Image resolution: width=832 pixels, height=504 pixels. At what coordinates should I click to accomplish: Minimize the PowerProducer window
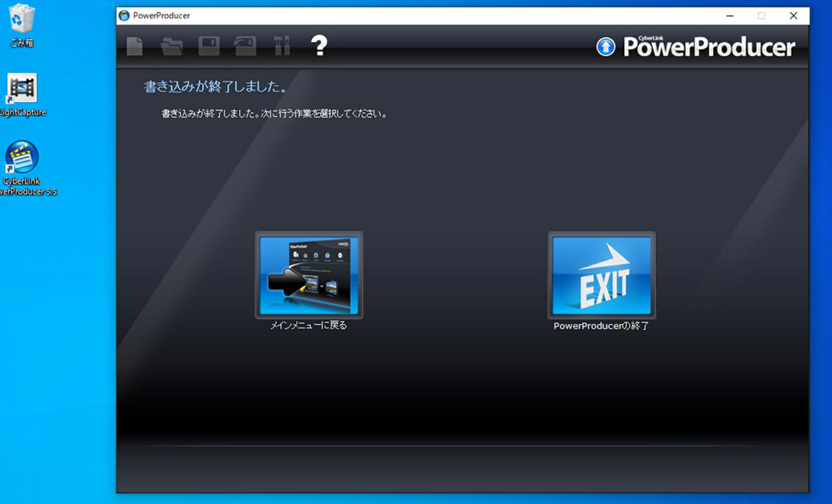point(730,16)
